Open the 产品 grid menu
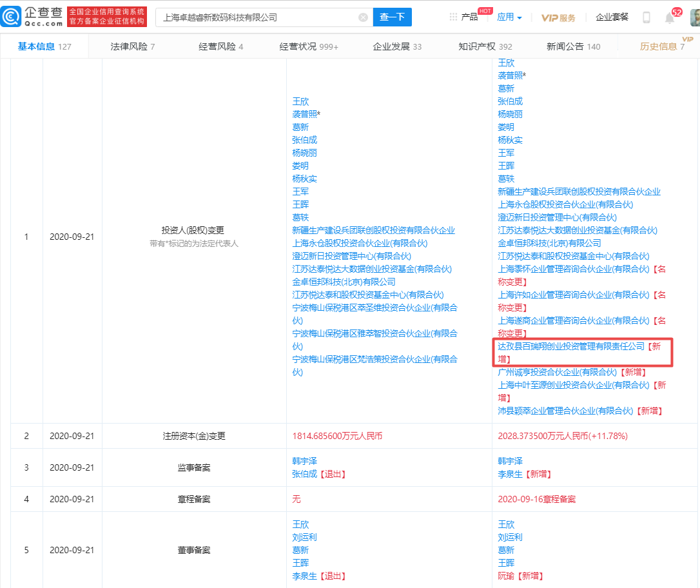The width and height of the screenshot is (700, 588). click(x=463, y=17)
